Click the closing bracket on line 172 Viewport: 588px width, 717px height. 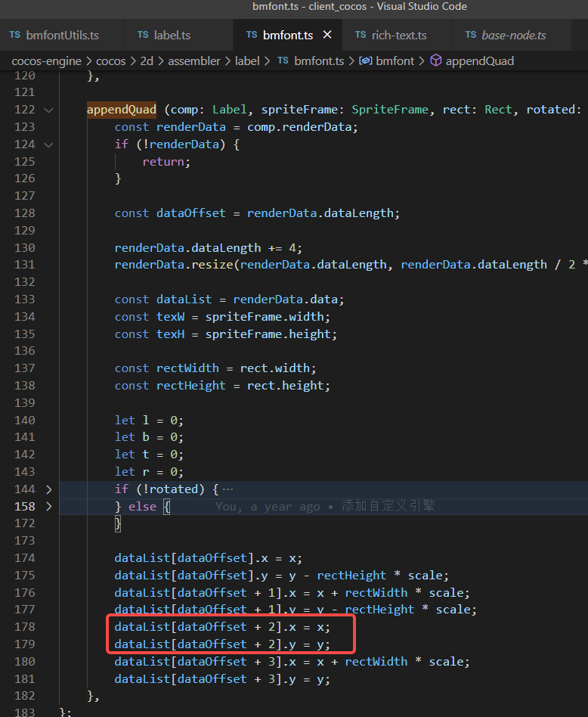click(117, 523)
